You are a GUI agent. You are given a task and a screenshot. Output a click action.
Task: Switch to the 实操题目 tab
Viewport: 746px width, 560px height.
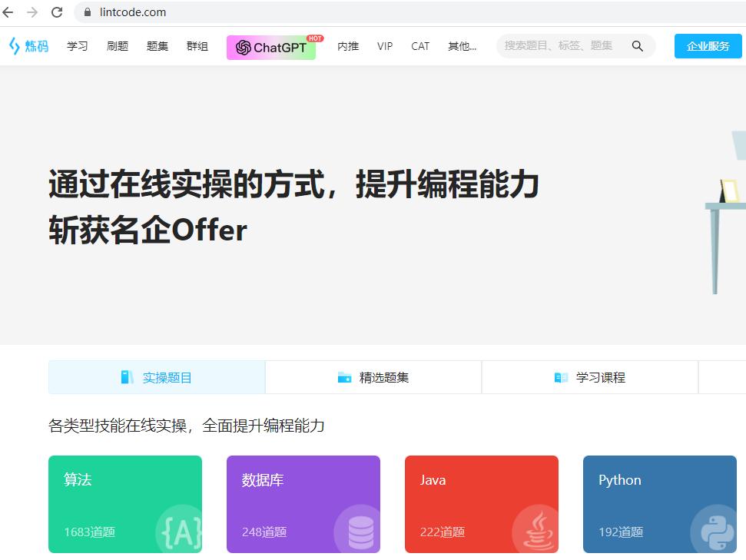157,376
